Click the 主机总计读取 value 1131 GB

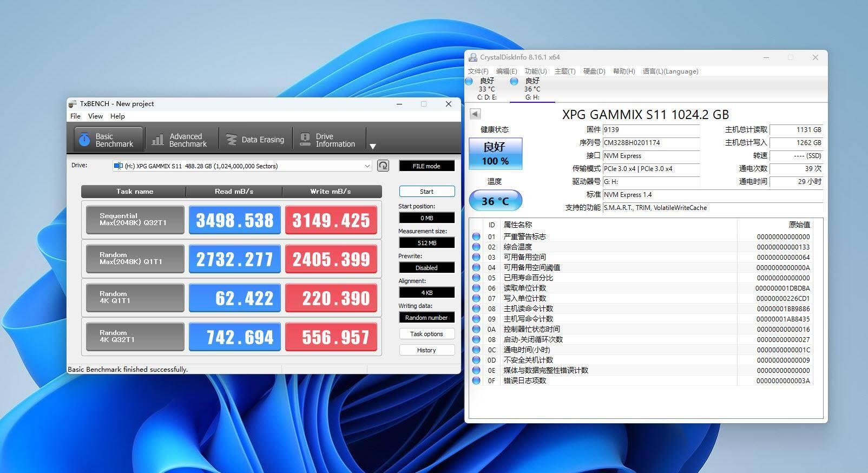pos(796,130)
